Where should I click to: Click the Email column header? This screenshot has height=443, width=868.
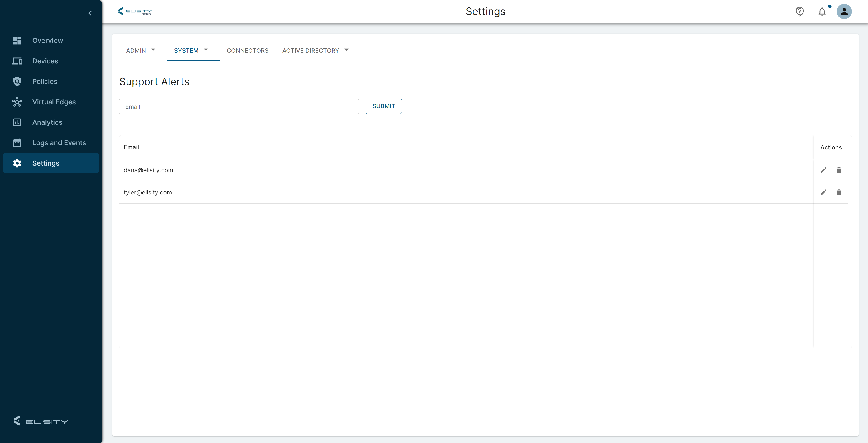click(x=131, y=147)
